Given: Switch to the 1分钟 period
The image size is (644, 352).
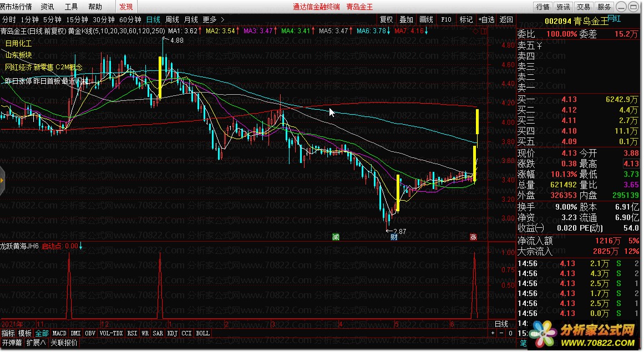Looking at the screenshot, I should click(29, 19).
